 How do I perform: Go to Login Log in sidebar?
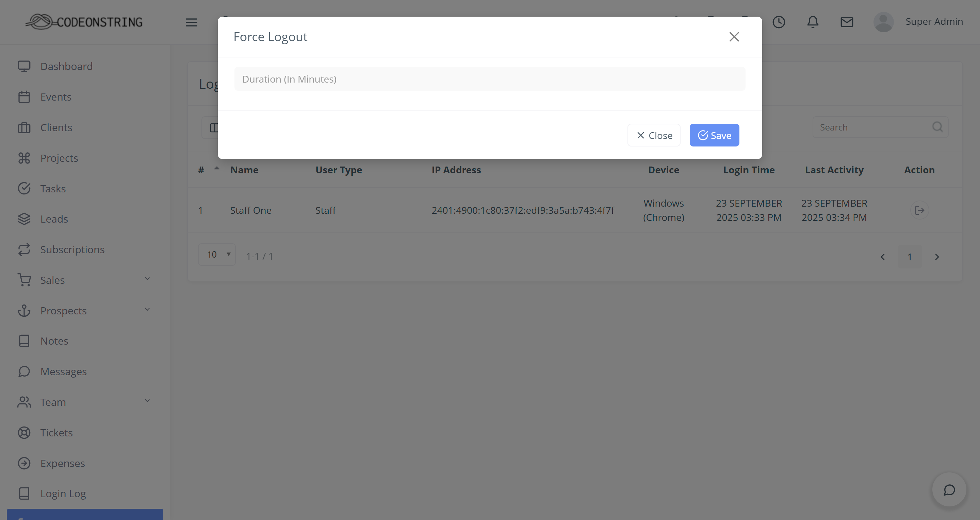[63, 493]
